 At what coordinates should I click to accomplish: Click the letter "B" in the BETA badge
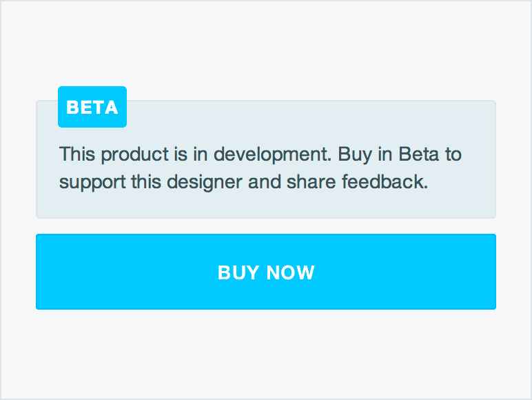click(72, 108)
